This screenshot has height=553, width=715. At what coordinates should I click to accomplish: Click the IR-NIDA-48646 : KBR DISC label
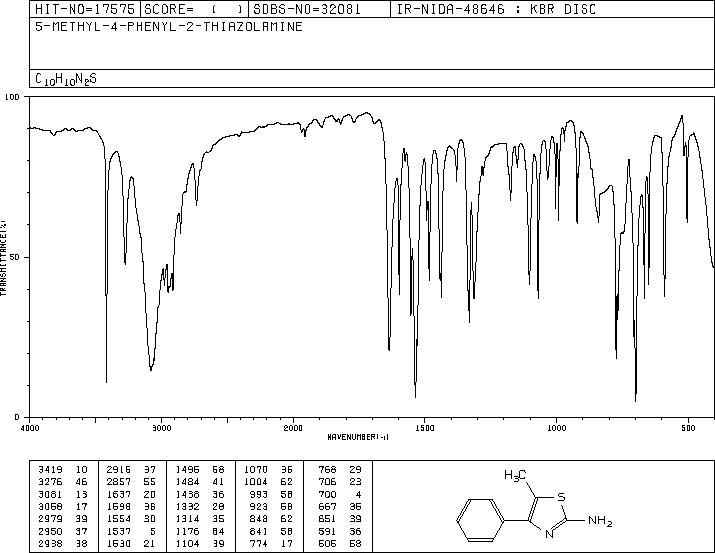[x=496, y=9]
